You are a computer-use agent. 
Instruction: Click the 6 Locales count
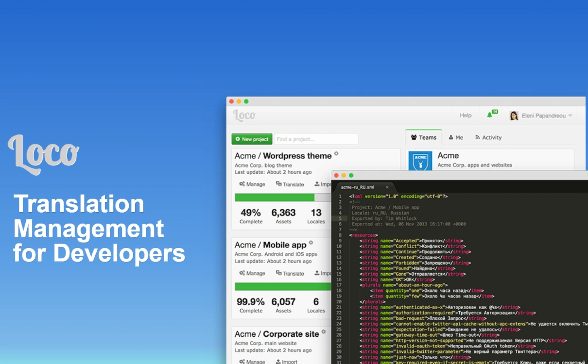tap(316, 305)
